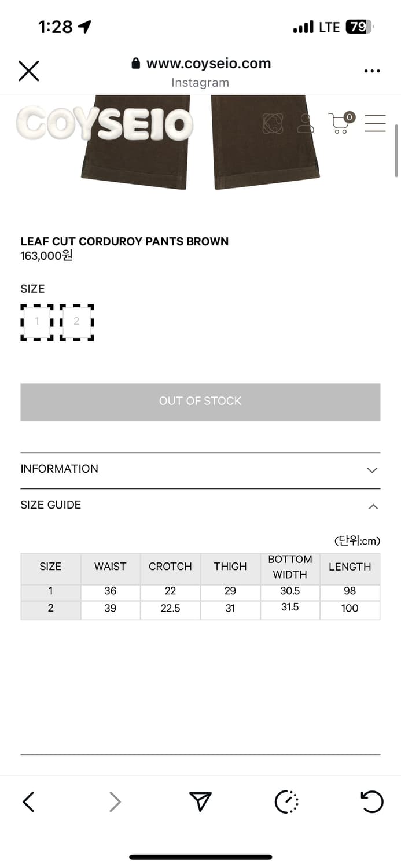Tap the INFORMATION section title
The image size is (401, 868).
click(x=60, y=469)
